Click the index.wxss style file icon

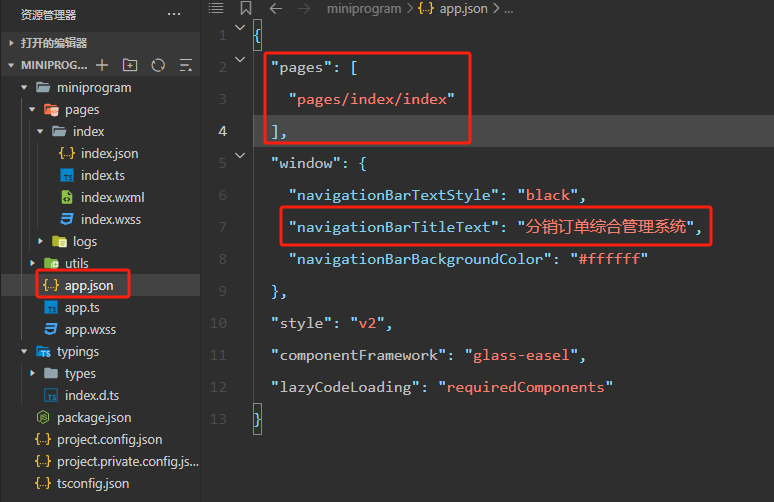pyautogui.click(x=67, y=219)
